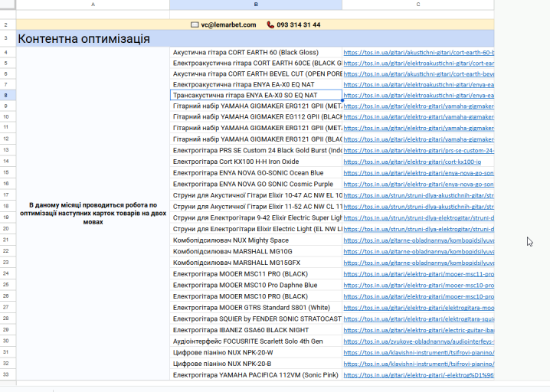Select cell ENYA NOVA GO SONIC Cosmic Purple
Viewport: 550px width, 392px height.
coord(256,184)
